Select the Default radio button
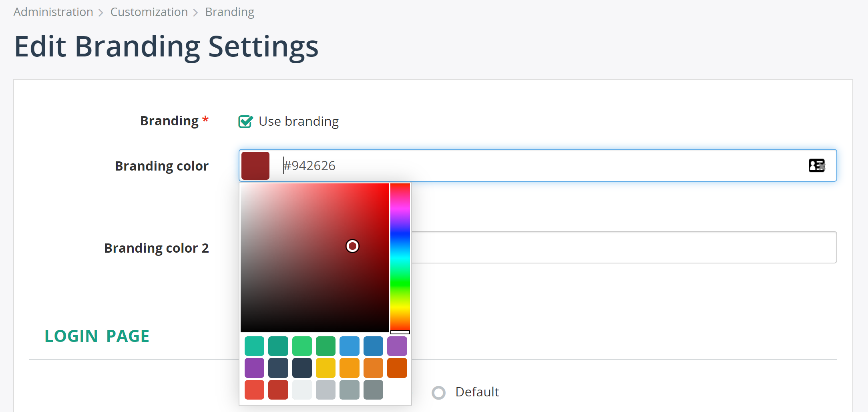Viewport: 868px width, 412px height. [438, 392]
